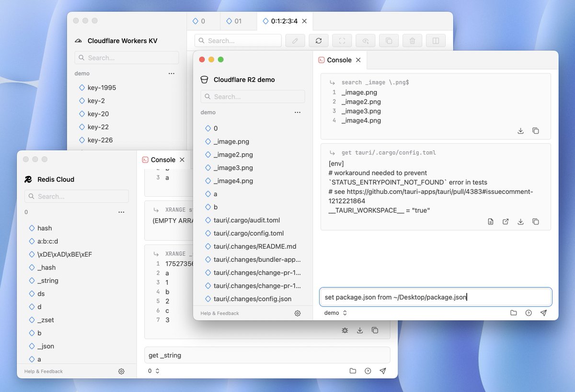Focus the sidebar search field in Cloudflare R2 window
The height and width of the screenshot is (392, 575).
253,97
